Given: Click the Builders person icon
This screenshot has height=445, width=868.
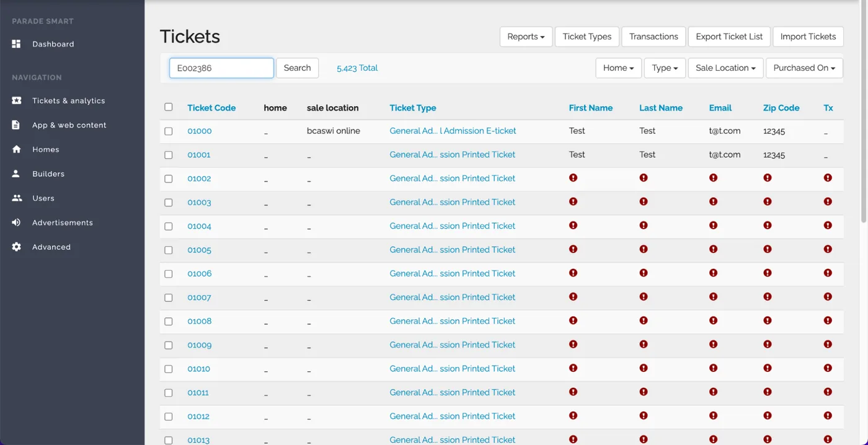Looking at the screenshot, I should point(16,174).
